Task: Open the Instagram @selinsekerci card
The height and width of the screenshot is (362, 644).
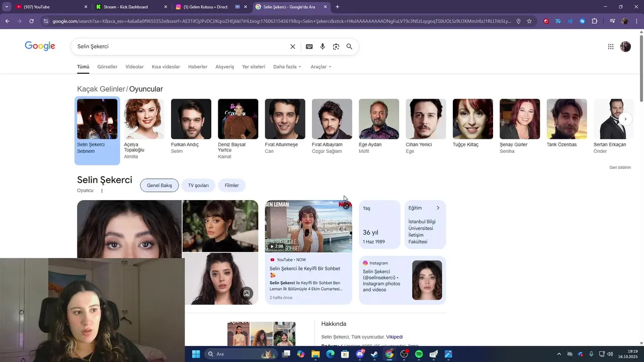Action: coord(403,281)
